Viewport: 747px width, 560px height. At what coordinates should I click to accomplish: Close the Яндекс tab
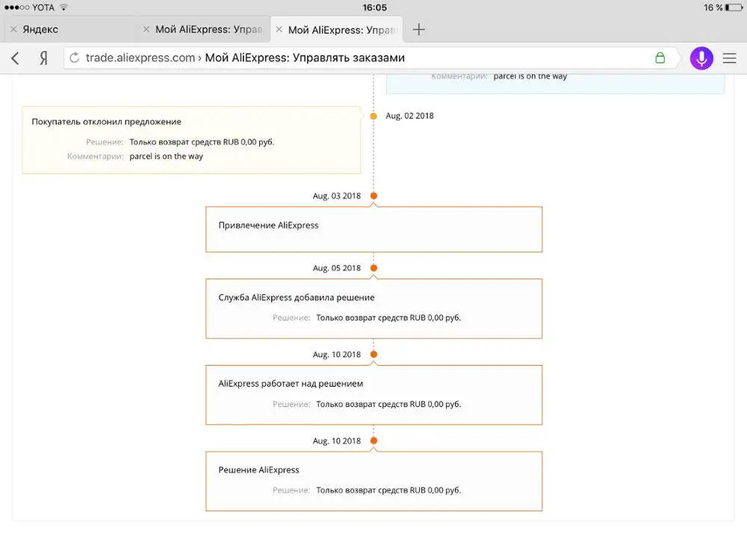point(13,29)
